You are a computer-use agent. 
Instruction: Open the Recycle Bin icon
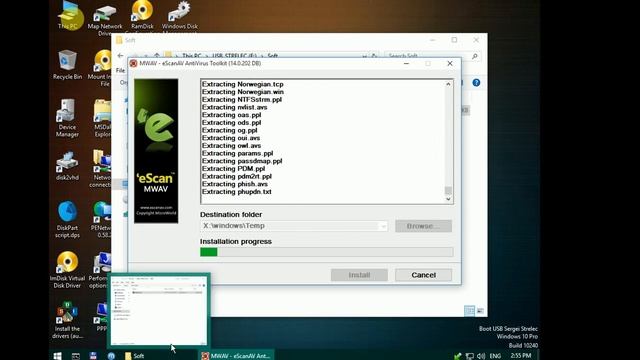(67, 64)
